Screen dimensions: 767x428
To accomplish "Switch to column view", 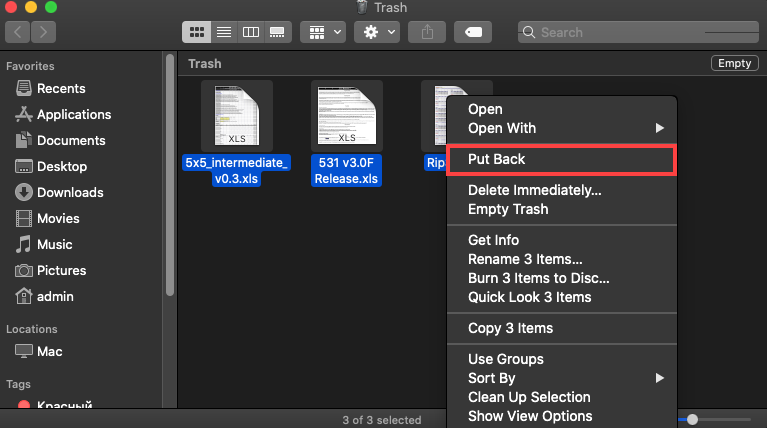I will [251, 32].
